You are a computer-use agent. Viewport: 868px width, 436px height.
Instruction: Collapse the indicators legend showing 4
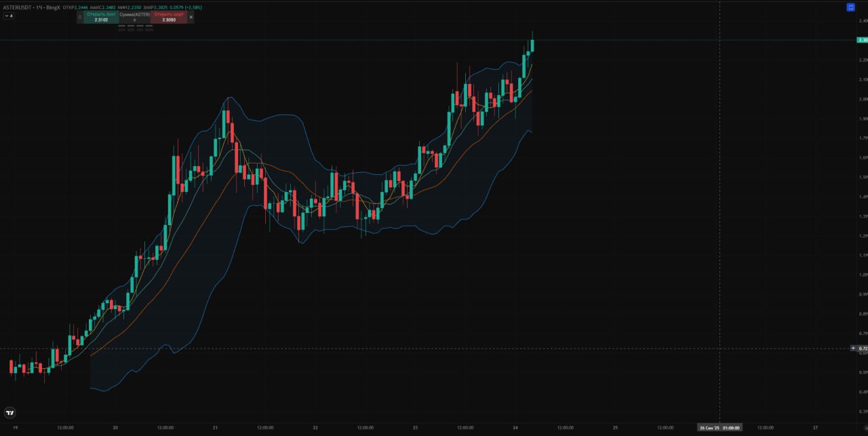coord(8,16)
